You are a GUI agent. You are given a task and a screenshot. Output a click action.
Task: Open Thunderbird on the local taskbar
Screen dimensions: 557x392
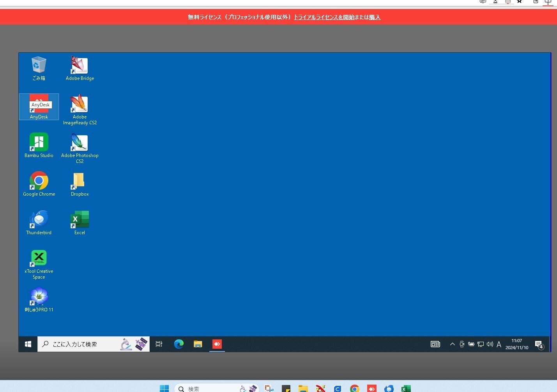click(389, 388)
